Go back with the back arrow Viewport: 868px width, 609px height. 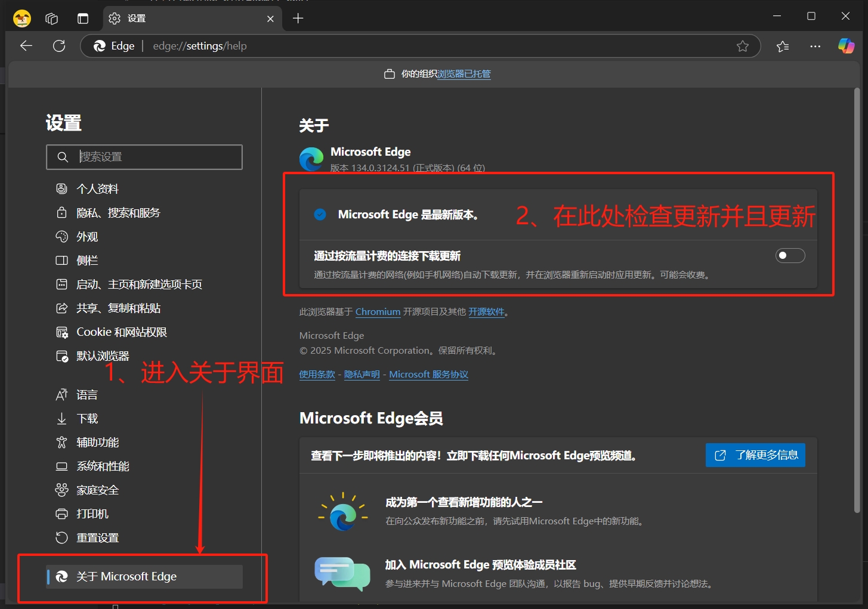tap(26, 46)
